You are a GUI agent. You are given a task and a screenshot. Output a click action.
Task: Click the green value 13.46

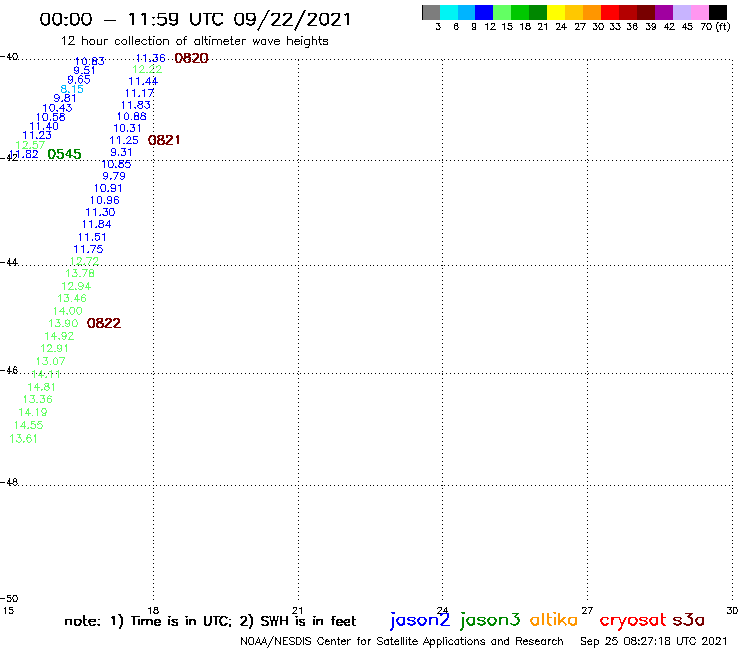coord(72,298)
